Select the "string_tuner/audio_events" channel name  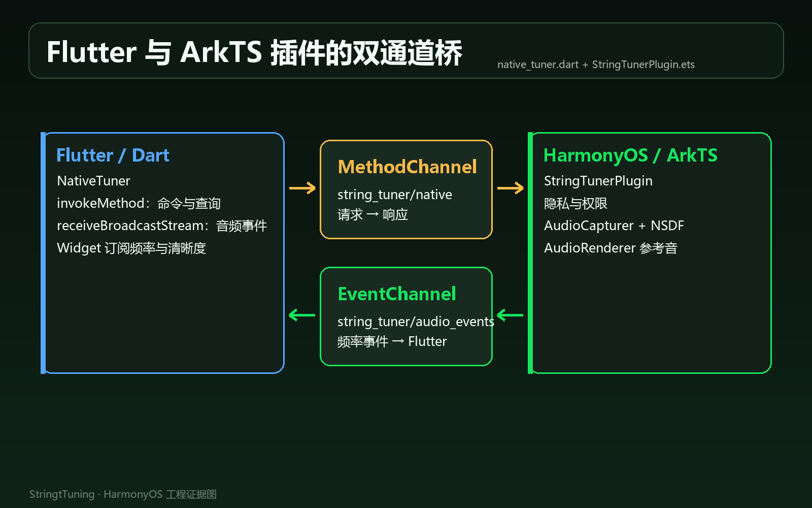pyautogui.click(x=416, y=322)
